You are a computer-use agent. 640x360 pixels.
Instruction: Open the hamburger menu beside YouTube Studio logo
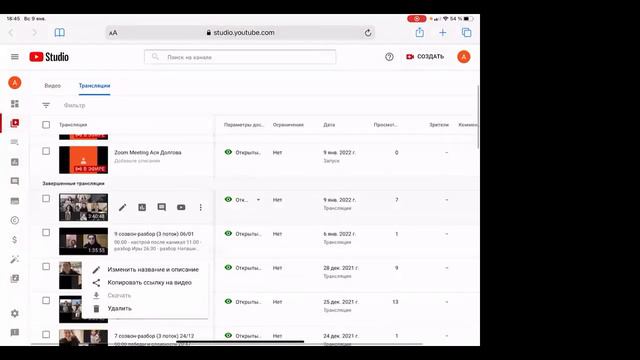(15, 57)
